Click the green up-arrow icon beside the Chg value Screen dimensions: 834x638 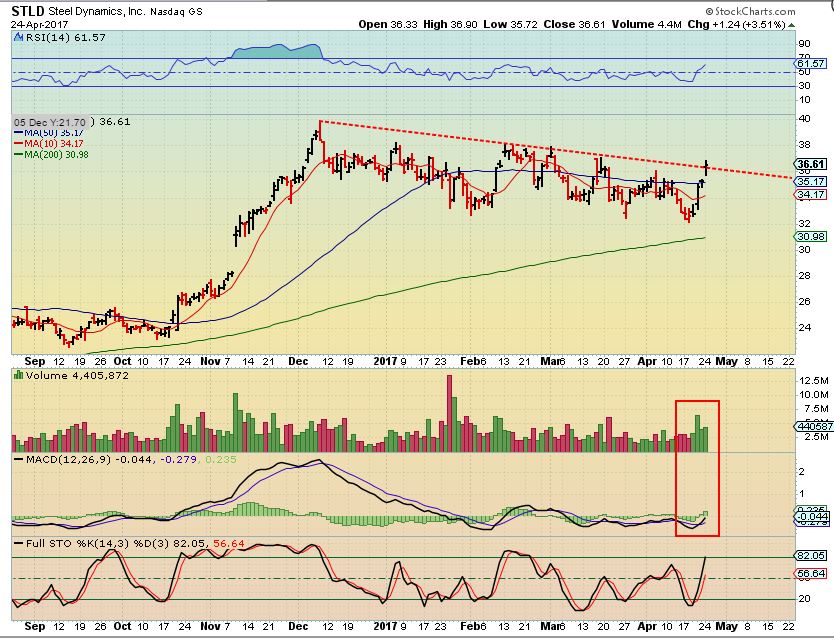pyautogui.click(x=792, y=25)
